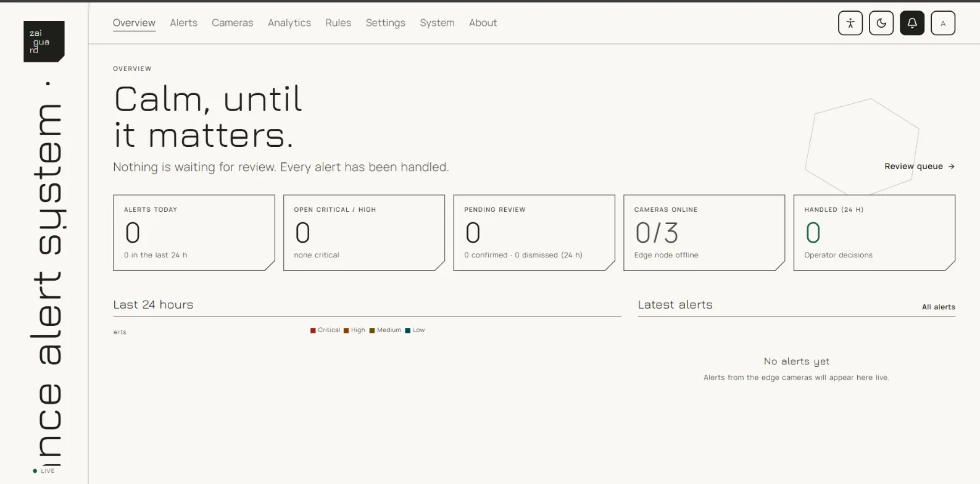This screenshot has height=484, width=980.
Task: Open the Open Critical / High card
Action: pos(364,233)
